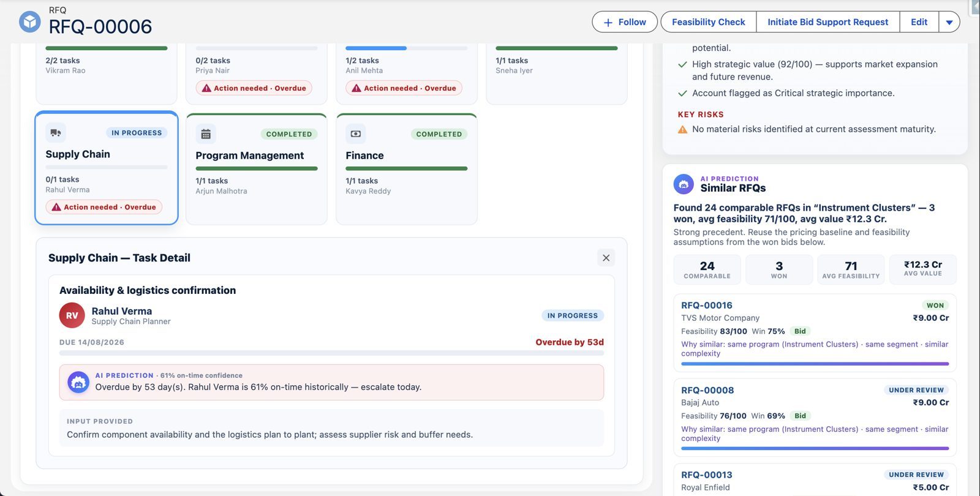This screenshot has height=496, width=980.
Task: Click the Finance money icon
Action: pos(356,134)
